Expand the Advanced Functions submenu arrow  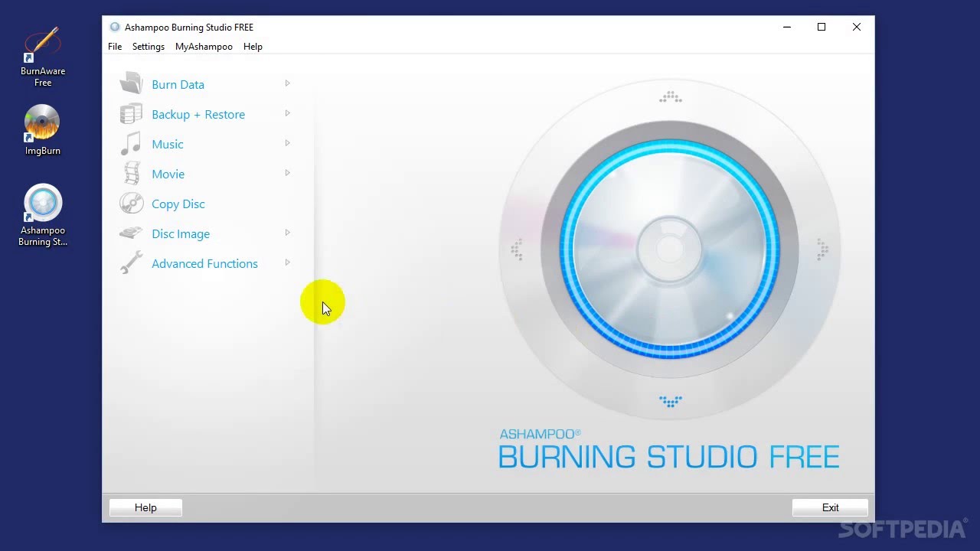[288, 262]
